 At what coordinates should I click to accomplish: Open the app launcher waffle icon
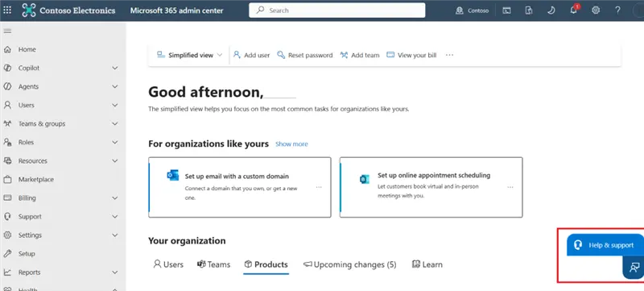(x=7, y=10)
